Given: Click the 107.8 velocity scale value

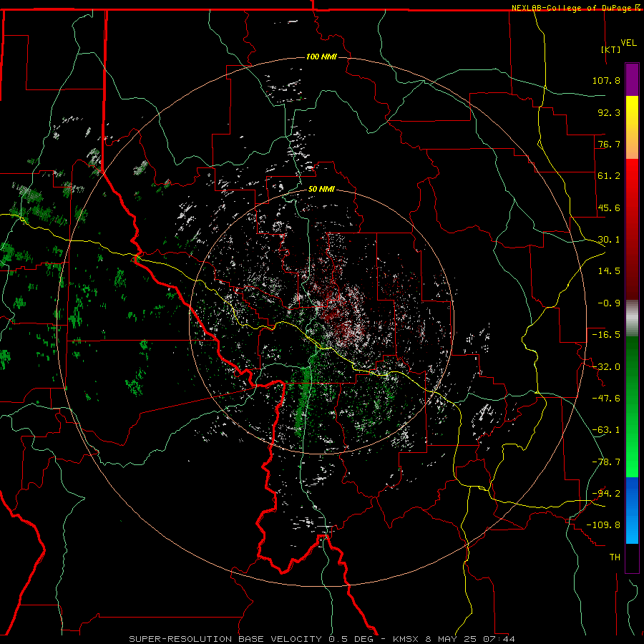Looking at the screenshot, I should click(606, 80).
